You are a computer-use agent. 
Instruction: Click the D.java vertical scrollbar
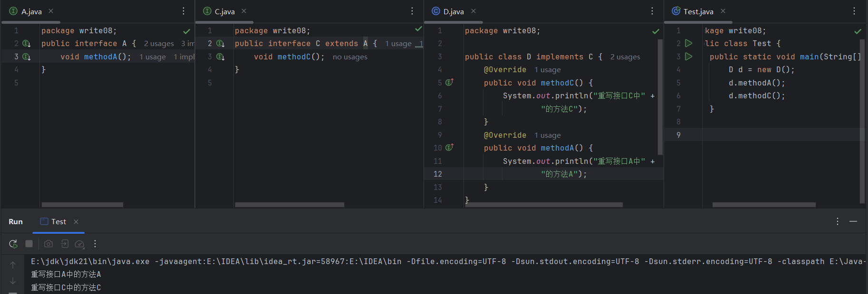pyautogui.click(x=660, y=97)
